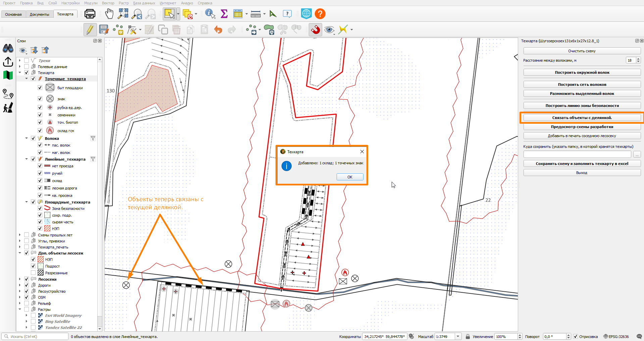Open the Масштаб scale dropdown
The height and width of the screenshot is (341, 644).
click(x=458, y=336)
